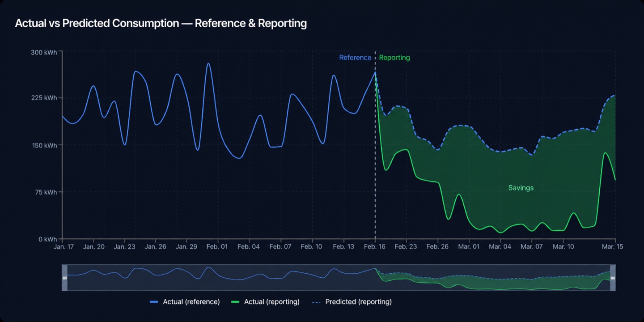Screen dimensions: 644x322
Task: Click the Jan. 26 x-axis label
Action: pyautogui.click(x=155, y=247)
